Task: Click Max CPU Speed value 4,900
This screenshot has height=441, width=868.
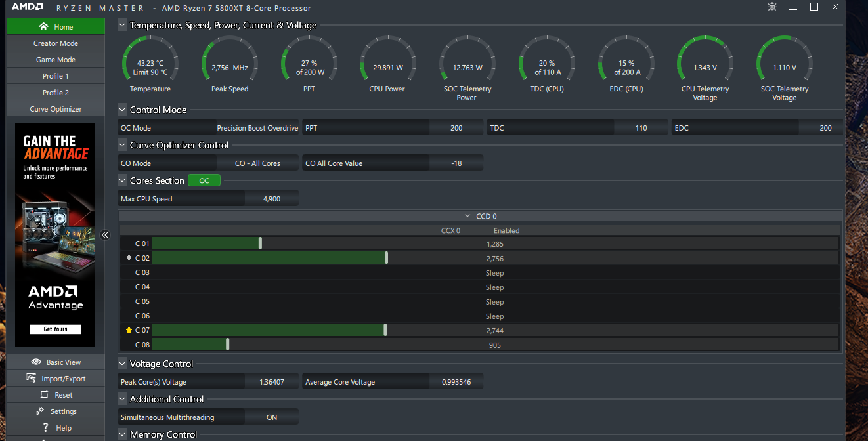Action: [x=272, y=199]
